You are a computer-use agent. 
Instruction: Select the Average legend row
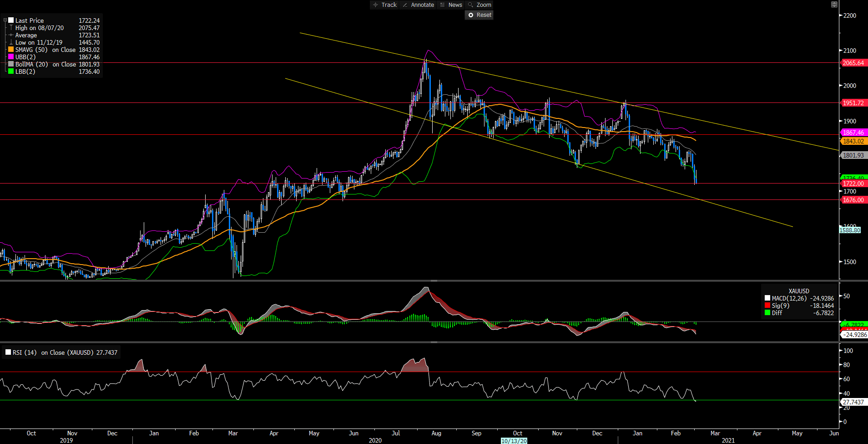point(55,35)
